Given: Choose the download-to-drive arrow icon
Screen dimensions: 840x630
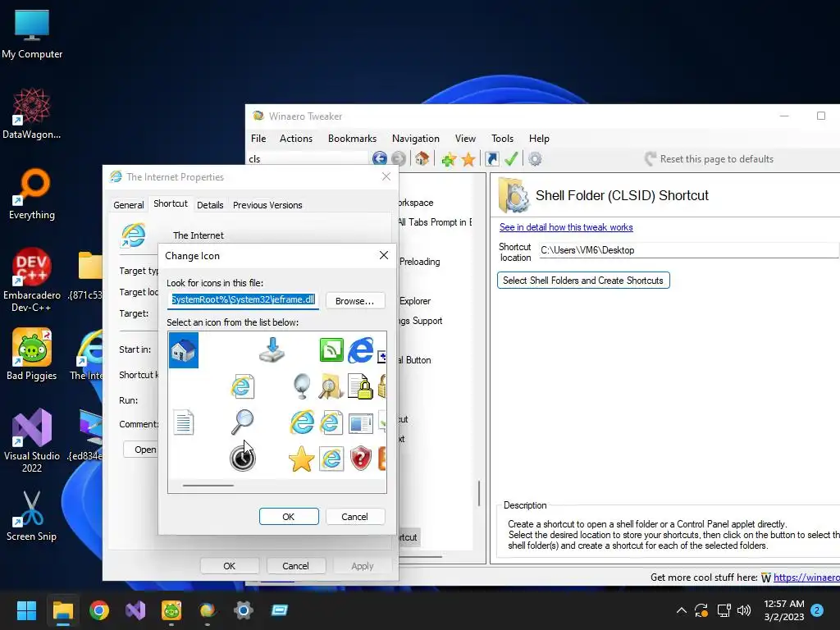Looking at the screenshot, I should (x=272, y=350).
